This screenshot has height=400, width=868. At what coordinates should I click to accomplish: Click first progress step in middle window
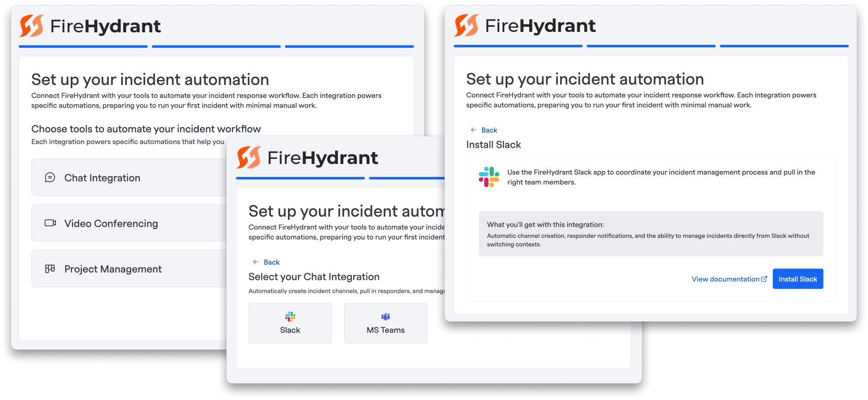coord(300,178)
